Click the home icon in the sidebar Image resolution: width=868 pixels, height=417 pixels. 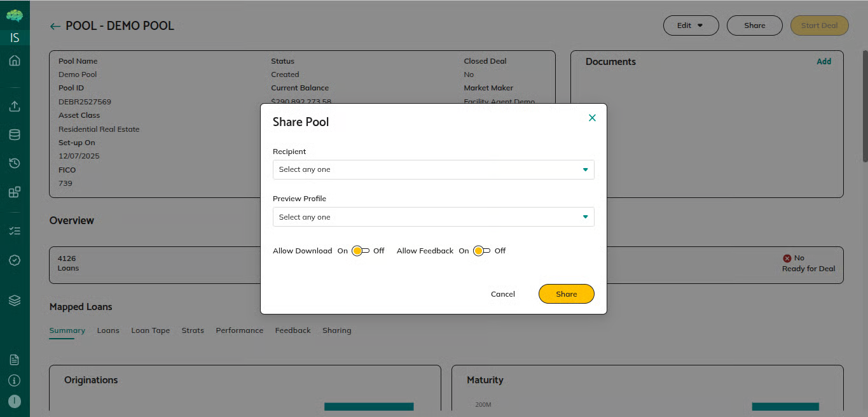pos(15,61)
